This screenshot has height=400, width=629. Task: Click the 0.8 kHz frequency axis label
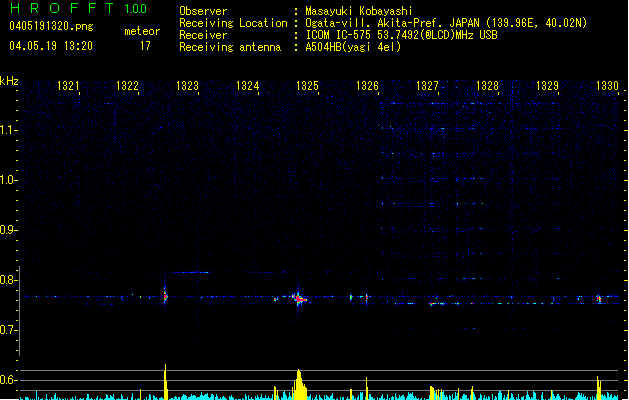pos(8,280)
